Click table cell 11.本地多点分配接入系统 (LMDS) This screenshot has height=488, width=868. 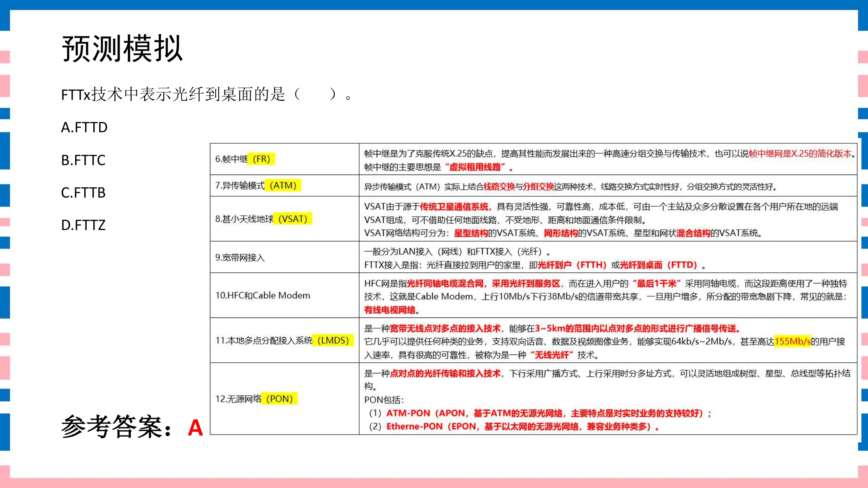click(284, 341)
